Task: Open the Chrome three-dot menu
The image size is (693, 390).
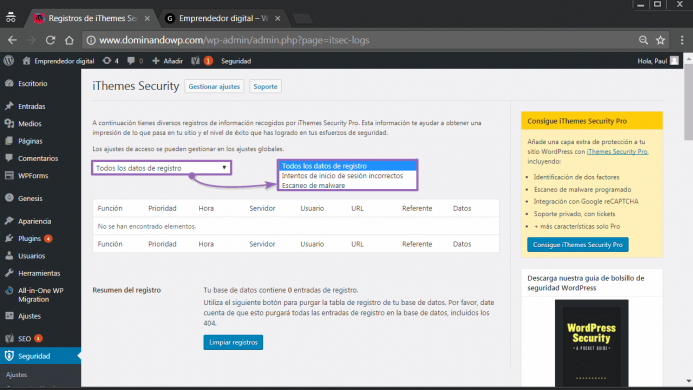Action: point(682,40)
